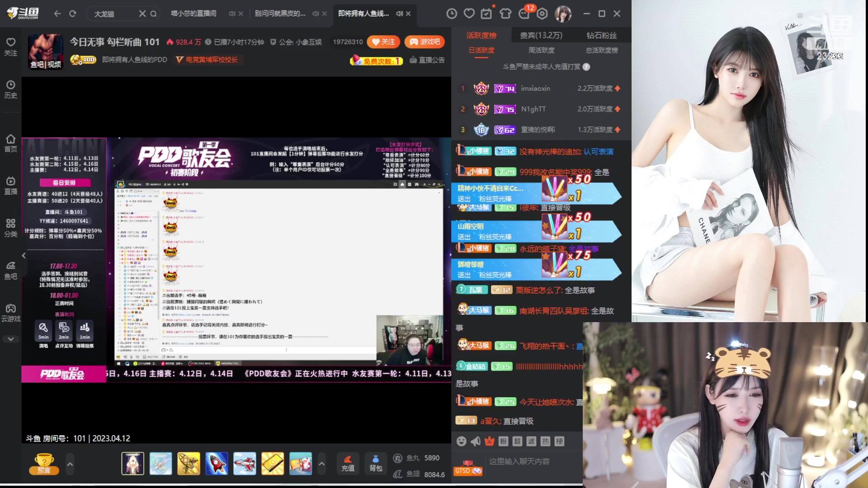Open settings via the gear icon
Screen dimensions: 868x488
pyautogui.click(x=542, y=14)
